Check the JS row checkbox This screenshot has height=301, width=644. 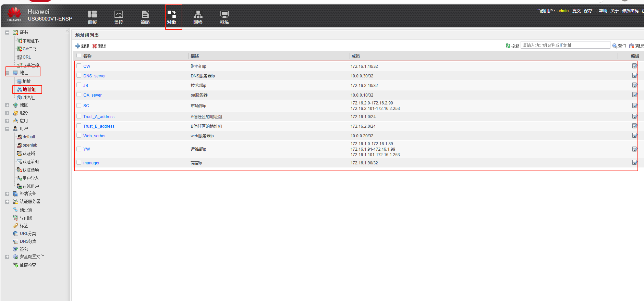pyautogui.click(x=79, y=85)
